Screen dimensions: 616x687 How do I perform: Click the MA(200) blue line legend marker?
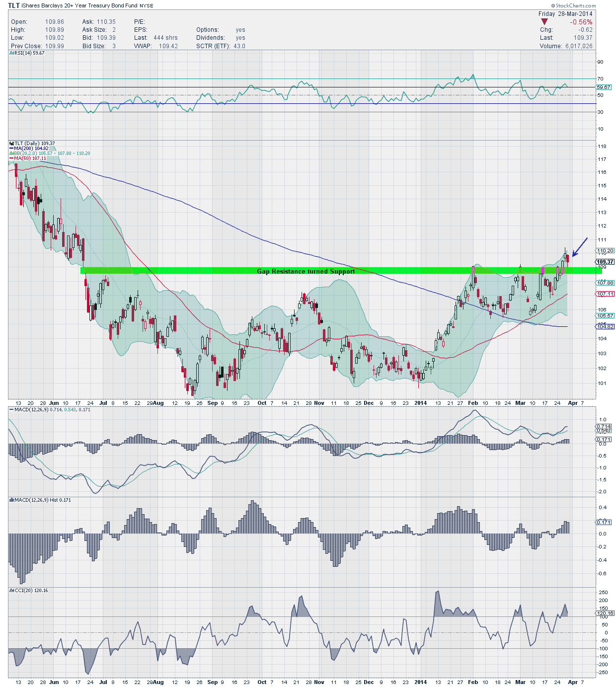[x=11, y=148]
